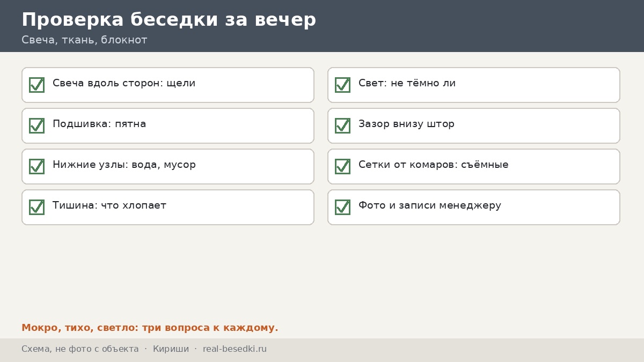This screenshot has height=362, width=644.
Task: Select the 'Фото и записи менеджеру' card
Action: (x=474, y=207)
